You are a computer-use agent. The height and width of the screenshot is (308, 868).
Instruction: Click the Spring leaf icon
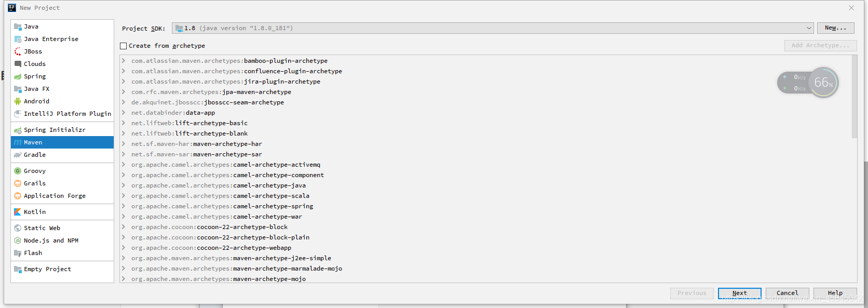click(x=18, y=76)
